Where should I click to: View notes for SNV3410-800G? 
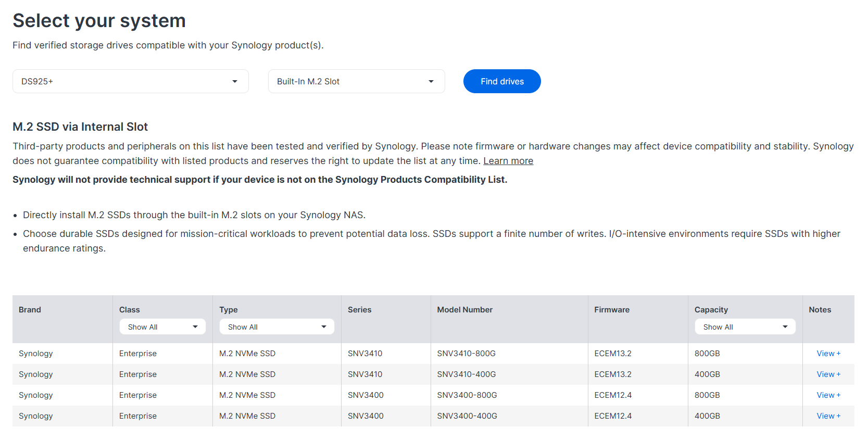click(x=828, y=354)
